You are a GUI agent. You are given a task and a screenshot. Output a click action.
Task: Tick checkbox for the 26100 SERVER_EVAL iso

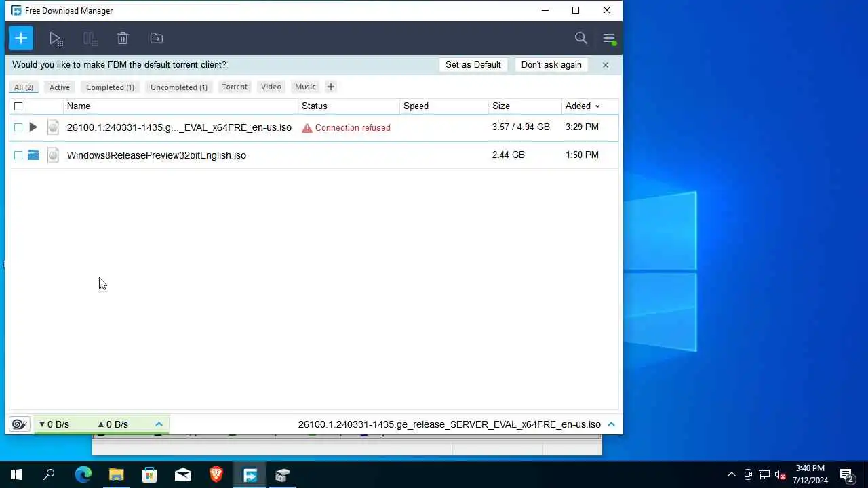coord(18,127)
